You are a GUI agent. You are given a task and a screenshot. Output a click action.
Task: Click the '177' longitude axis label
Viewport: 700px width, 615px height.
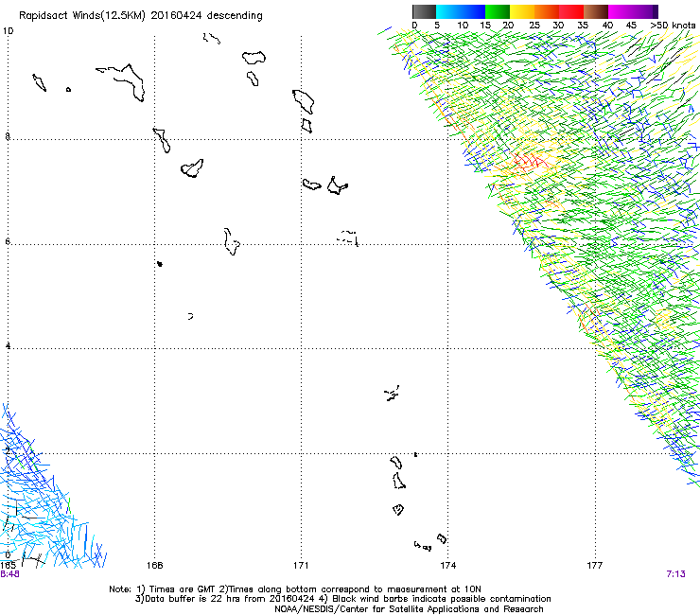pos(595,566)
